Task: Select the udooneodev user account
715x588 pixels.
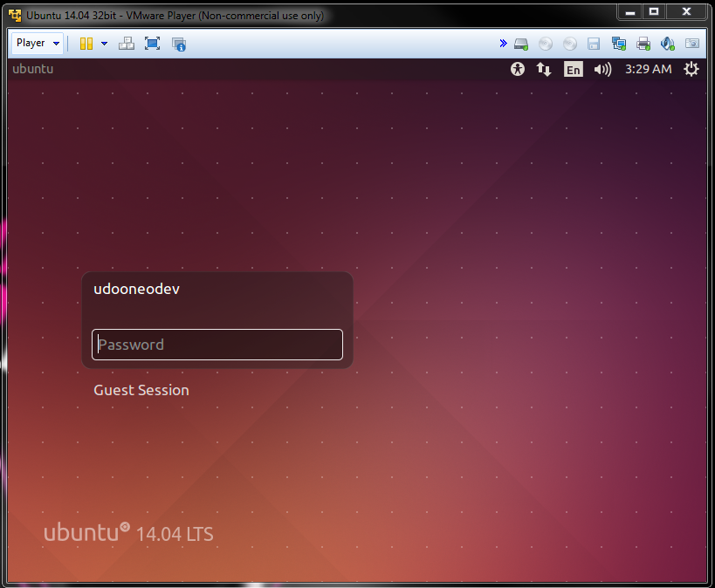Action: pyautogui.click(x=136, y=289)
